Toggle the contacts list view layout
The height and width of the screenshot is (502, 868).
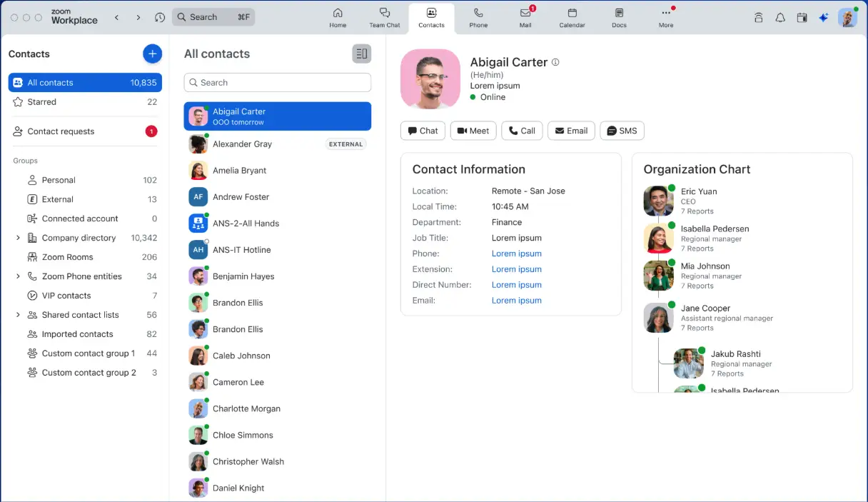coord(361,53)
